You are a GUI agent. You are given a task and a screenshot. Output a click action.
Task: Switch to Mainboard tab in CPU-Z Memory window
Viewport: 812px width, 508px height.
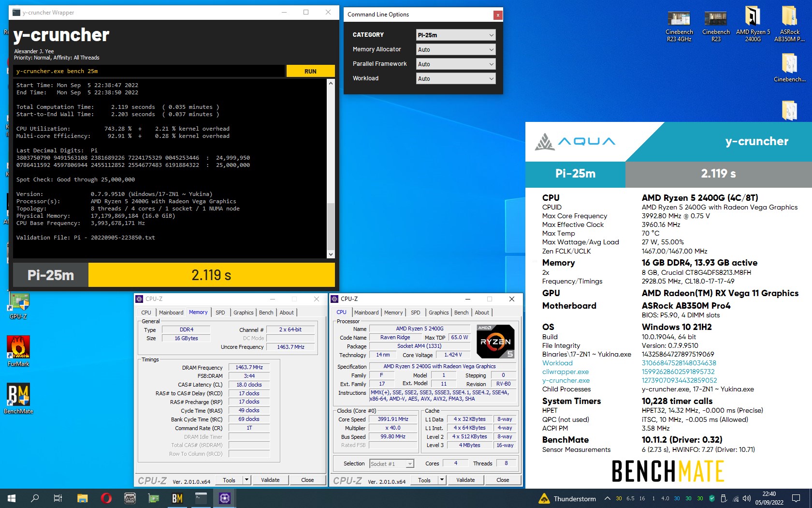click(171, 313)
